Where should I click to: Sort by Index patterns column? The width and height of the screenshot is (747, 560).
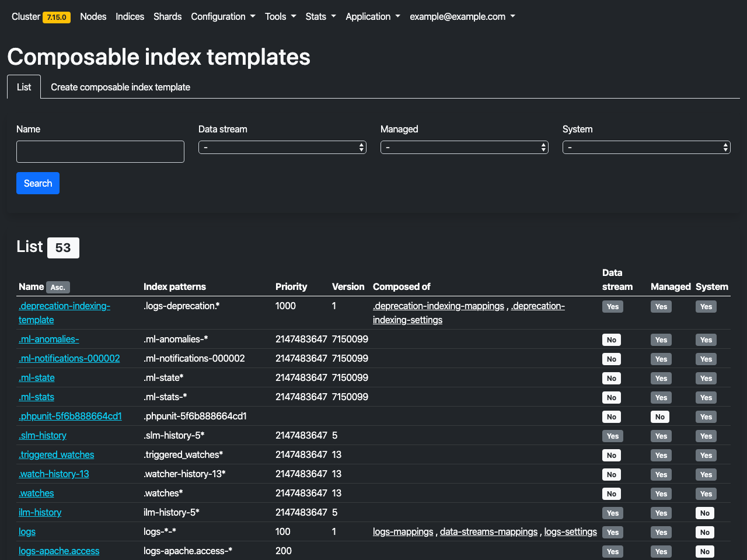point(174,286)
